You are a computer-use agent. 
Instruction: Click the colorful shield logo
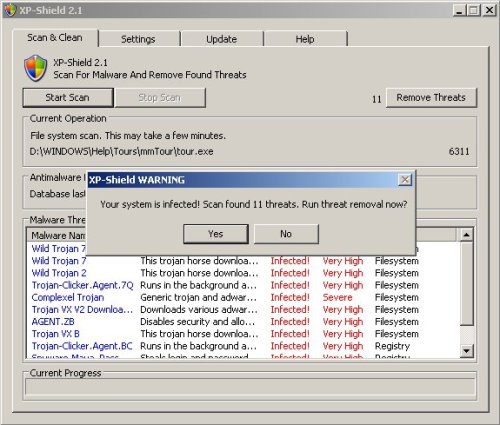36,68
